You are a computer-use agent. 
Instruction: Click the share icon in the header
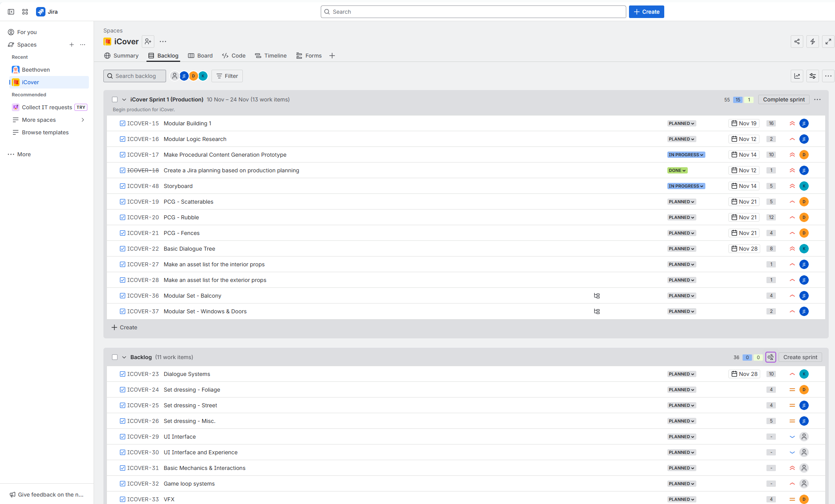pos(797,42)
